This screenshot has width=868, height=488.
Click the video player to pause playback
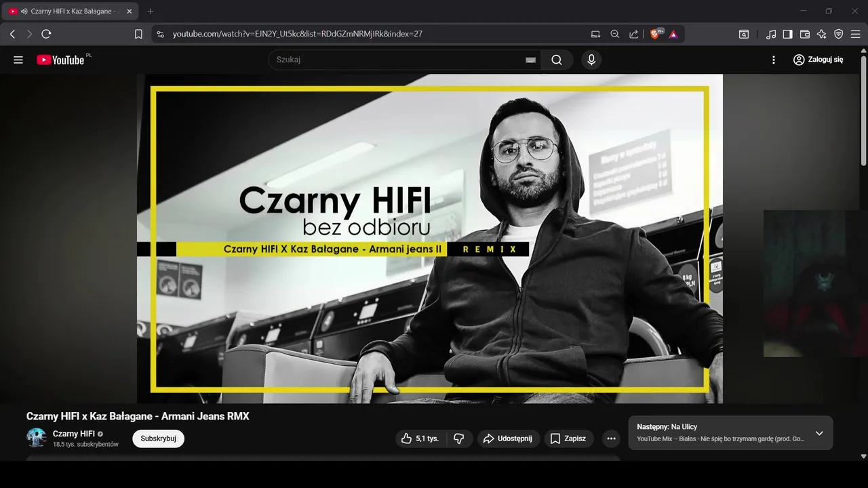[x=430, y=239]
